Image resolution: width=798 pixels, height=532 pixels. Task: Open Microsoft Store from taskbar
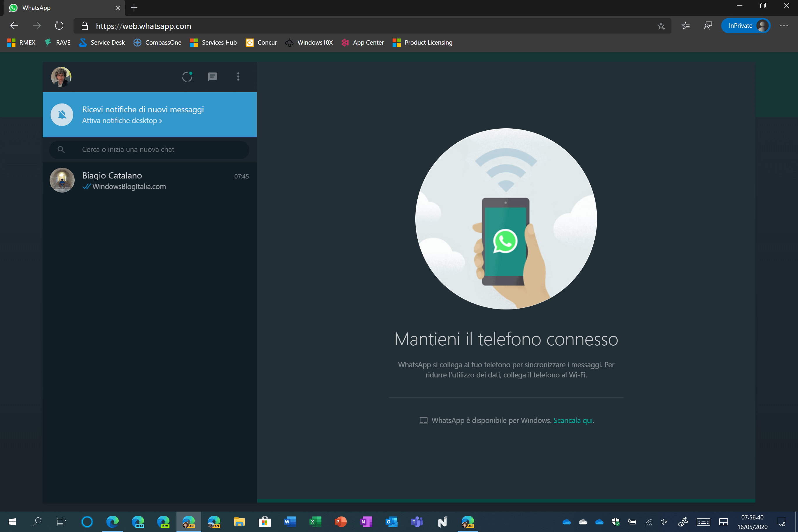pos(265,522)
